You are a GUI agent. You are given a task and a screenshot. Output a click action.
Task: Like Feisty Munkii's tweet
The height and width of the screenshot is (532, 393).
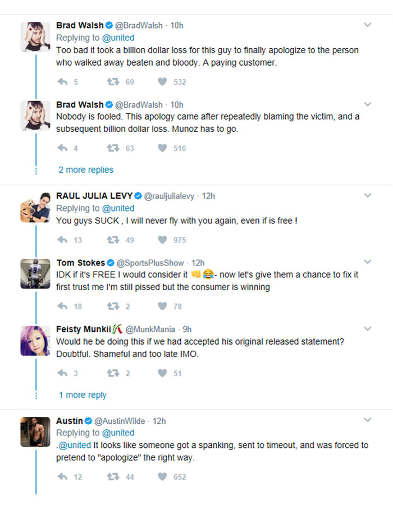pyautogui.click(x=162, y=373)
